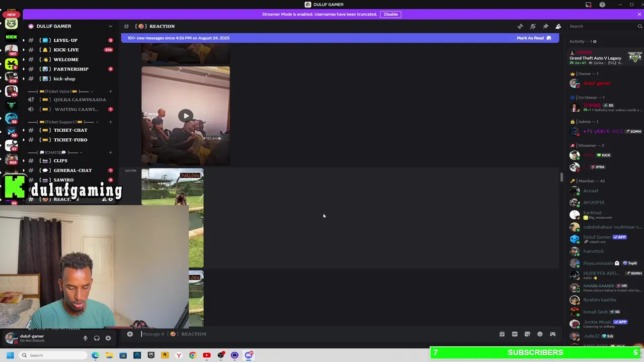The height and width of the screenshot is (362, 644).
Task: Open pinned messages pin icon
Action: 545,26
